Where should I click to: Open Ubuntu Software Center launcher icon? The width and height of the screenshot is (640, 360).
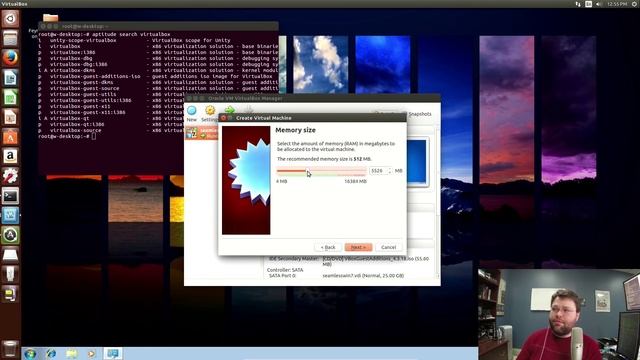(10, 136)
